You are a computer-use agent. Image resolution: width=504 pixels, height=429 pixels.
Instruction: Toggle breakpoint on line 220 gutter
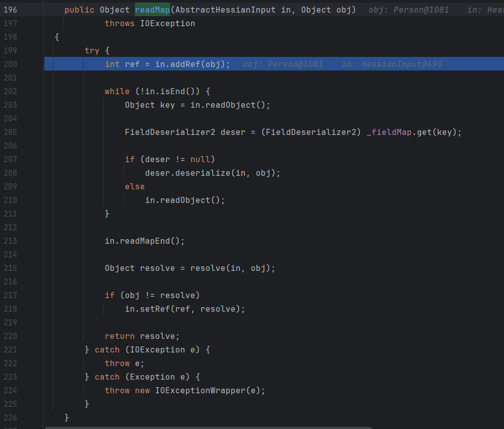pyautogui.click(x=10, y=336)
